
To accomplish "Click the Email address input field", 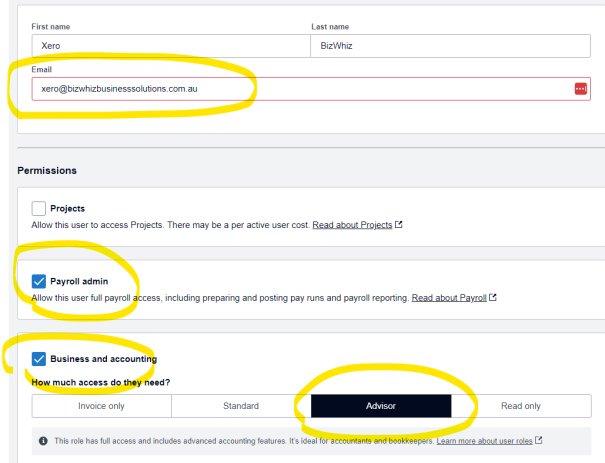I will (x=300, y=89).
